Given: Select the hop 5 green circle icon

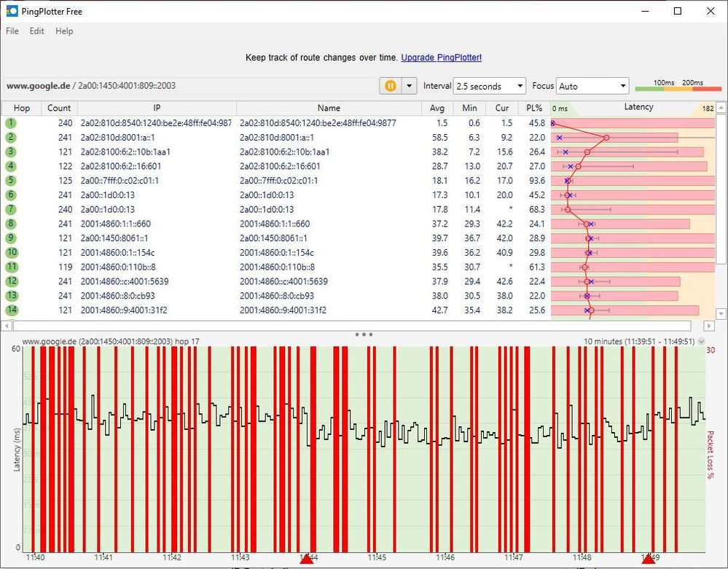Looking at the screenshot, I should [11, 181].
